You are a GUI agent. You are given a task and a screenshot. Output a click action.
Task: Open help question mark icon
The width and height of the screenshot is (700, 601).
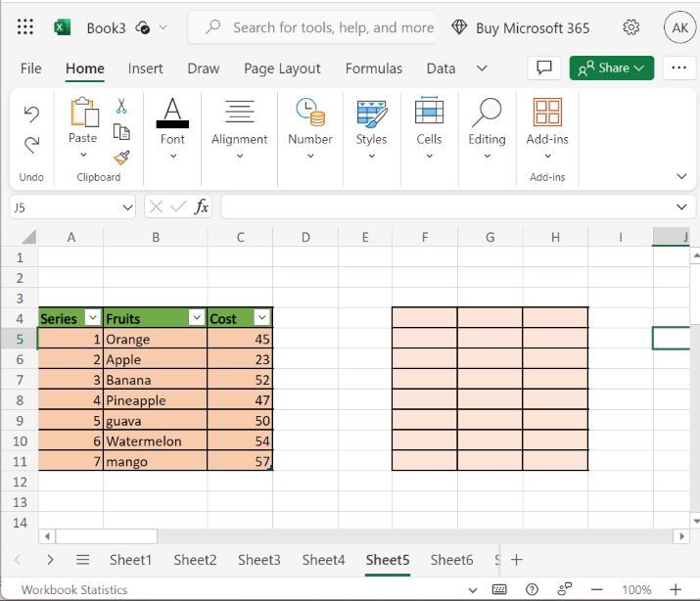click(x=532, y=589)
